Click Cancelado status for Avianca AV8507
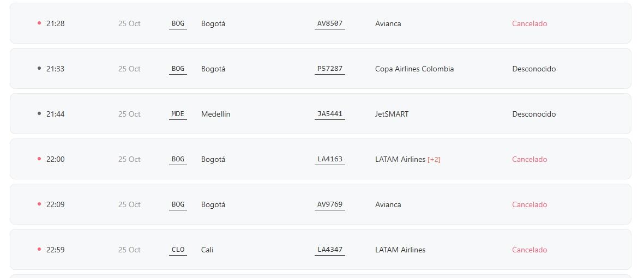 [529, 23]
